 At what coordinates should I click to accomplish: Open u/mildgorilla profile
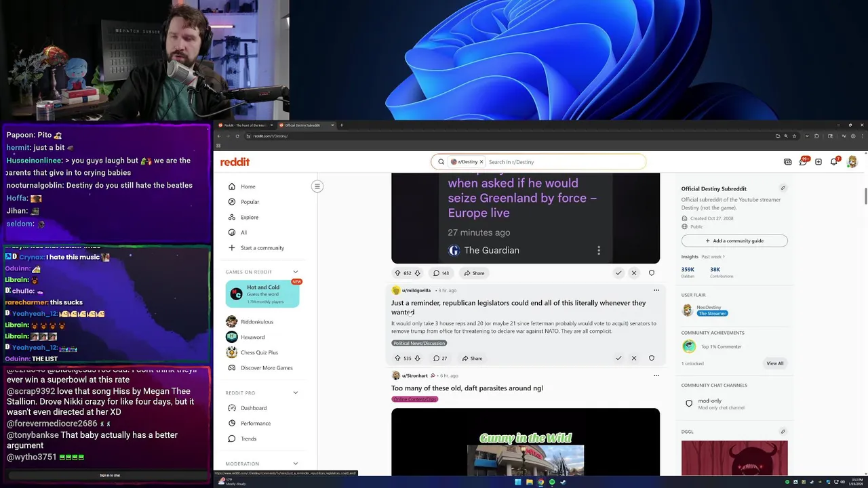[416, 290]
